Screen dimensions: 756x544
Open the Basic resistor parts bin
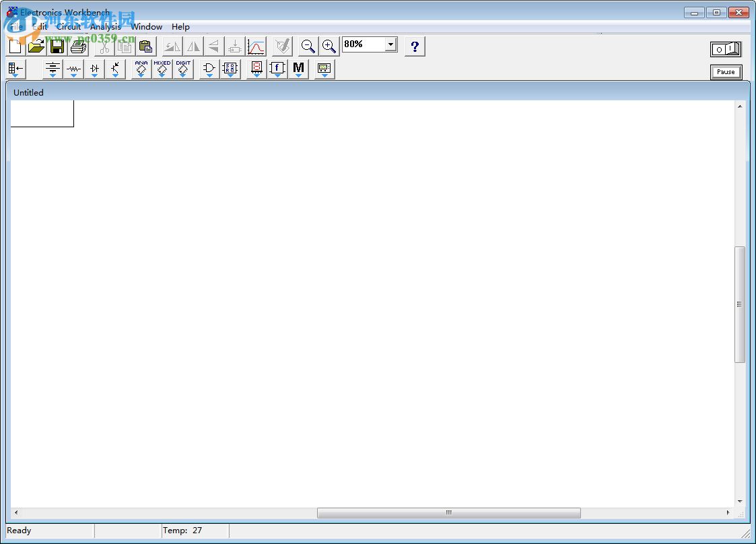tap(73, 69)
